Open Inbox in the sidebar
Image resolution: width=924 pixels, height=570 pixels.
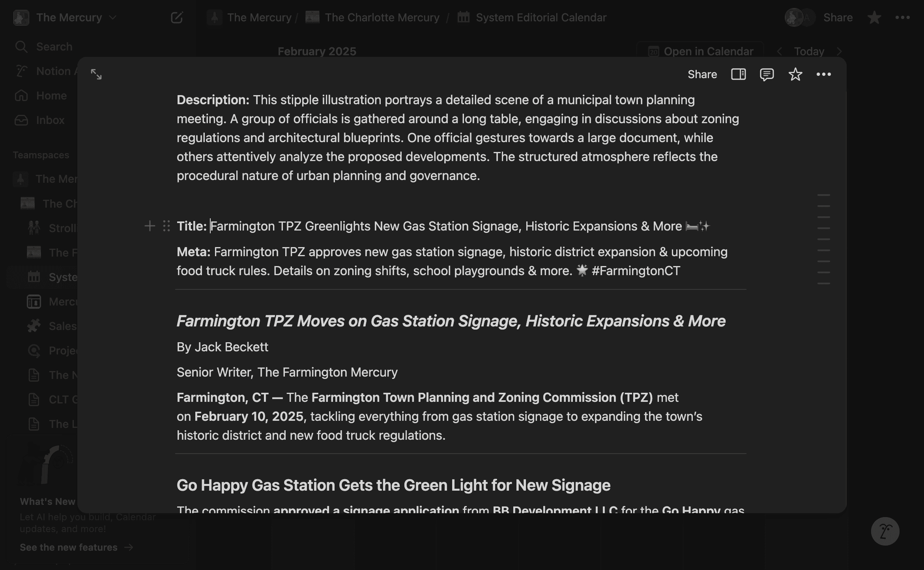pos(50,120)
